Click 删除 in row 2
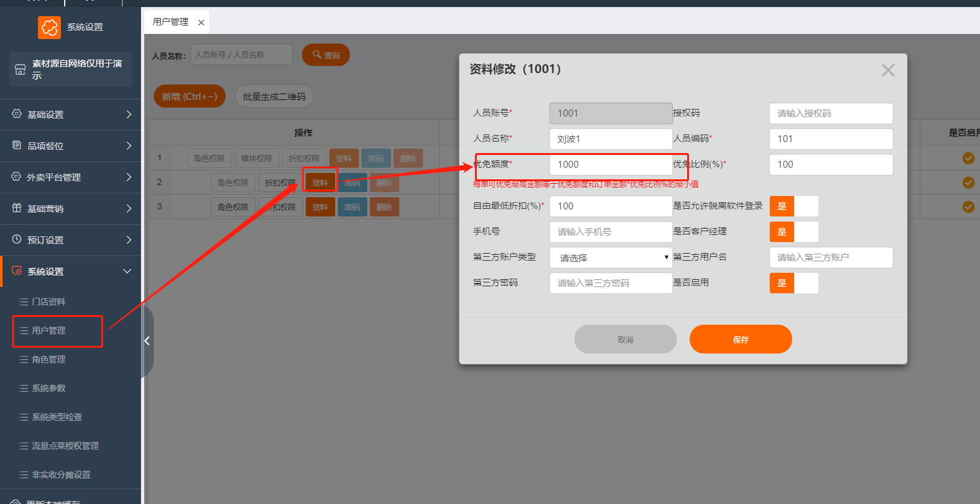 [384, 183]
